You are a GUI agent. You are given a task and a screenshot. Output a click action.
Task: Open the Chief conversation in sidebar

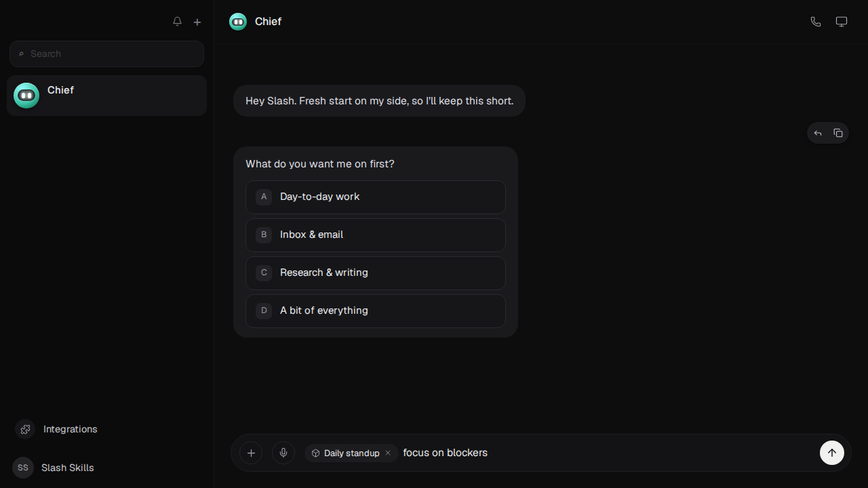pyautogui.click(x=106, y=96)
